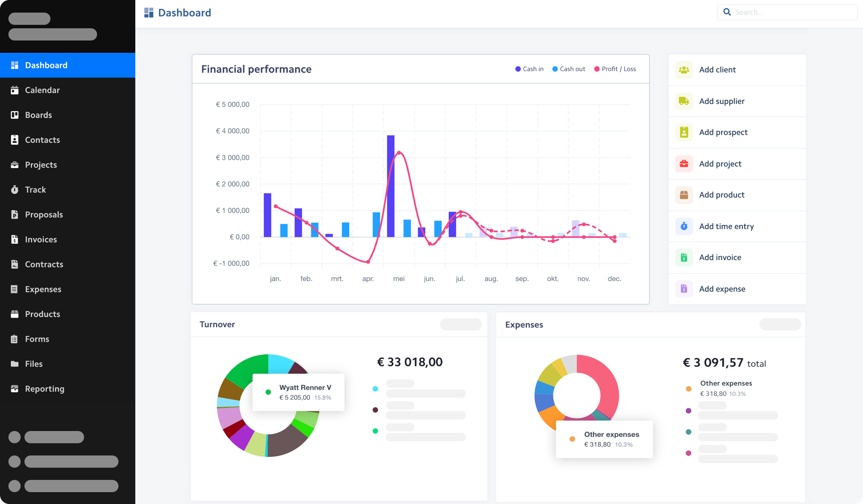Open the Calendar from the sidebar icon

[15, 90]
